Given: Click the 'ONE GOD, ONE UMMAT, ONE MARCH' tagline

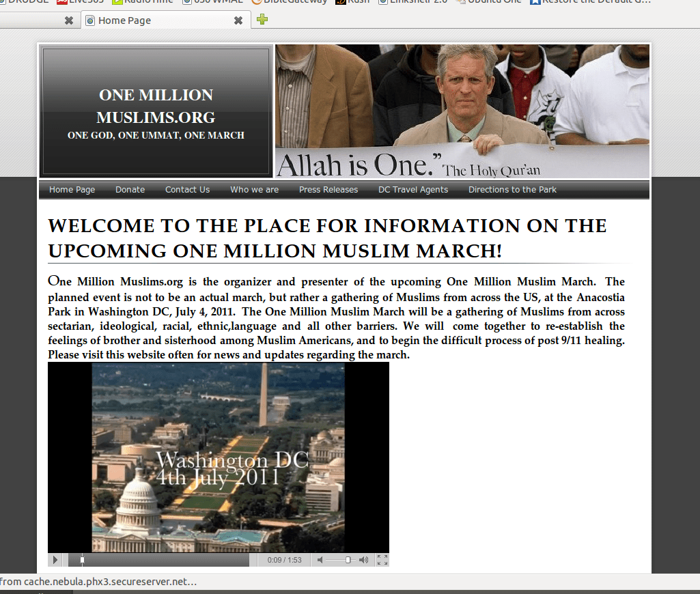Looking at the screenshot, I should click(x=156, y=135).
